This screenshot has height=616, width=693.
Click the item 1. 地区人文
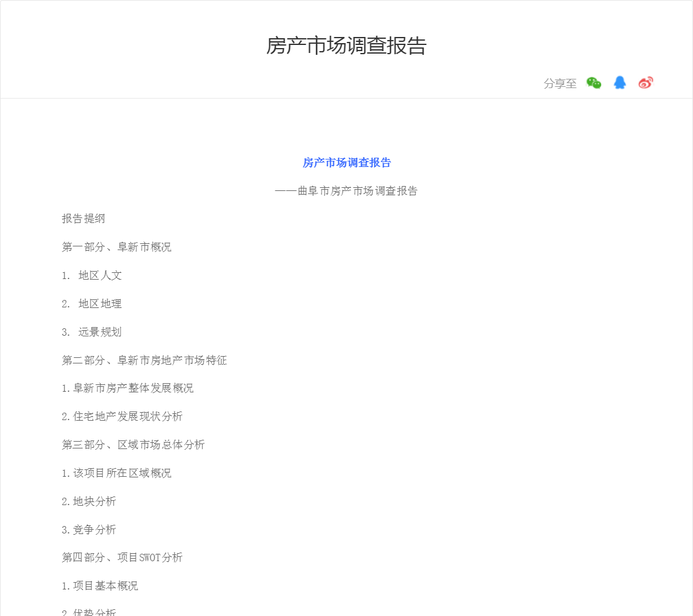click(92, 275)
